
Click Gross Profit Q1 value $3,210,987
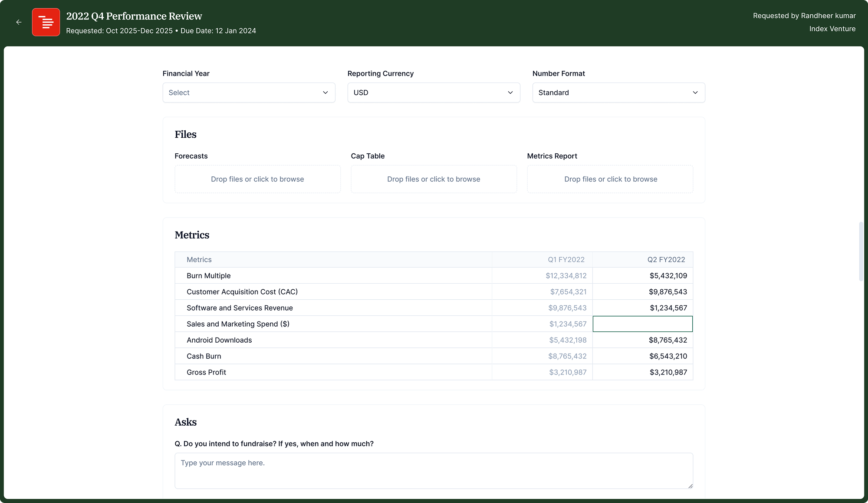pyautogui.click(x=568, y=372)
